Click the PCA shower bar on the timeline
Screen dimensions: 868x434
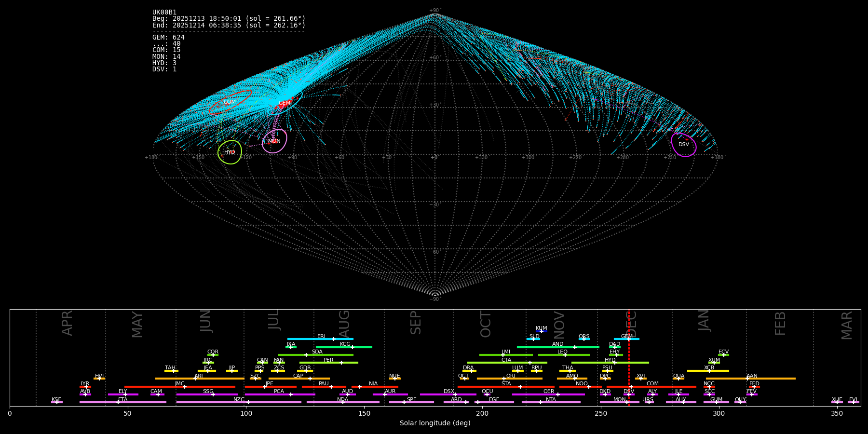click(x=280, y=394)
